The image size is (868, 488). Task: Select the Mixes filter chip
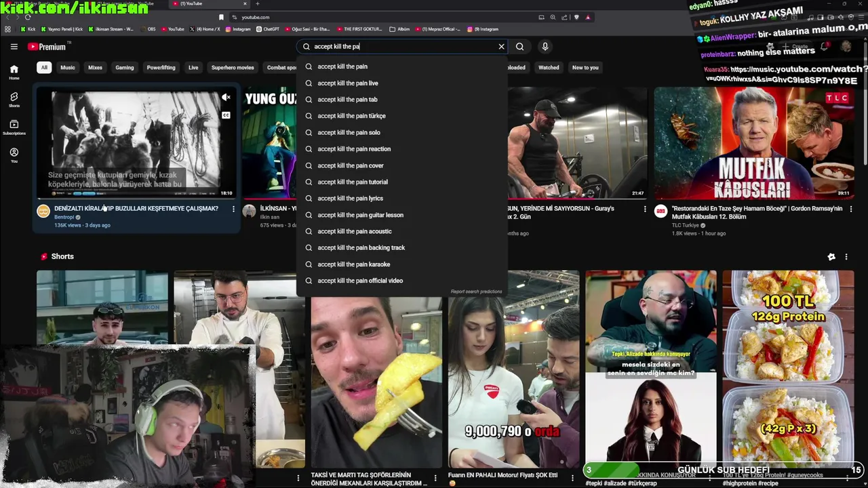[95, 68]
